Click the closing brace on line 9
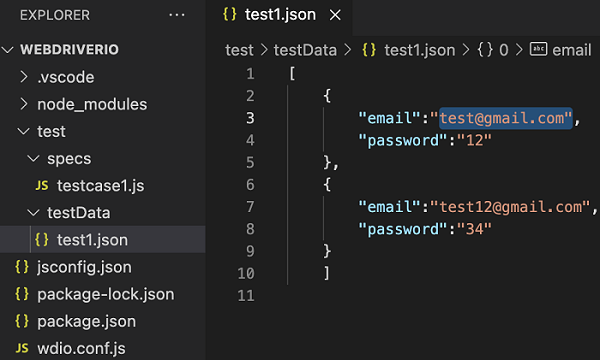 tap(327, 251)
